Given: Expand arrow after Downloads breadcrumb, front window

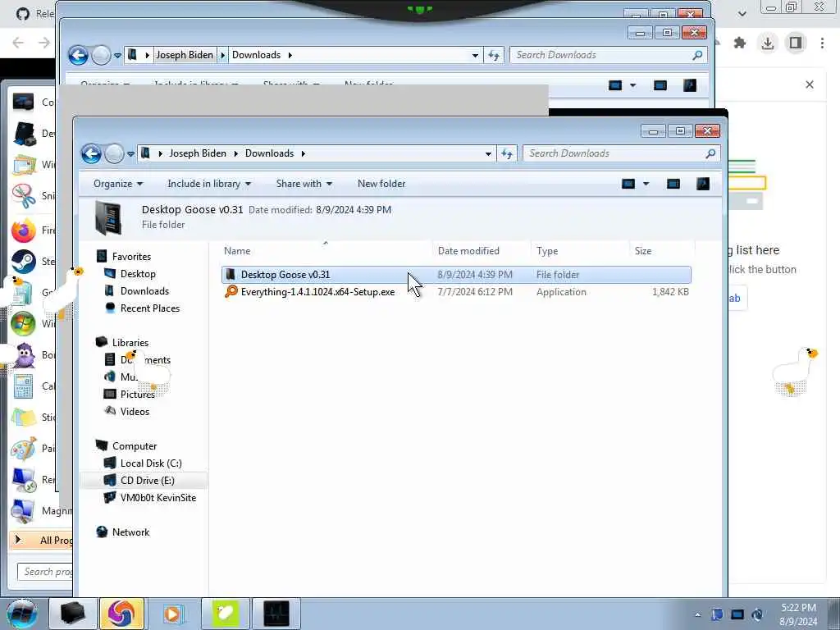Looking at the screenshot, I should pyautogui.click(x=304, y=153).
